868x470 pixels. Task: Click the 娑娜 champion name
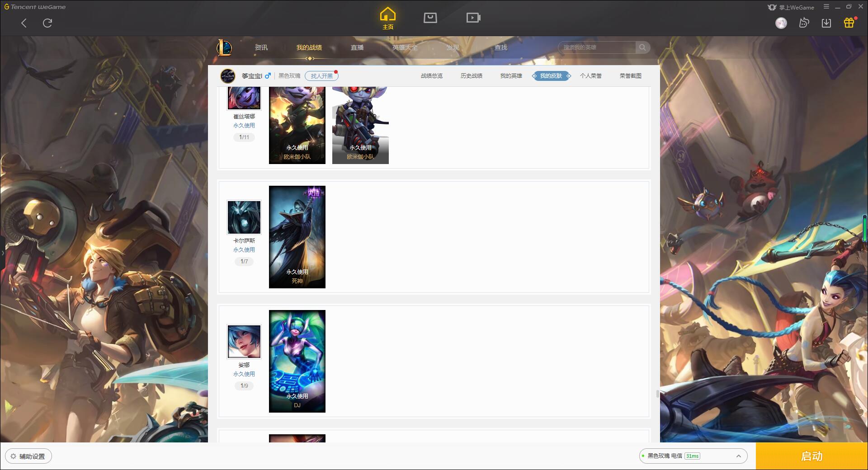[x=244, y=365]
